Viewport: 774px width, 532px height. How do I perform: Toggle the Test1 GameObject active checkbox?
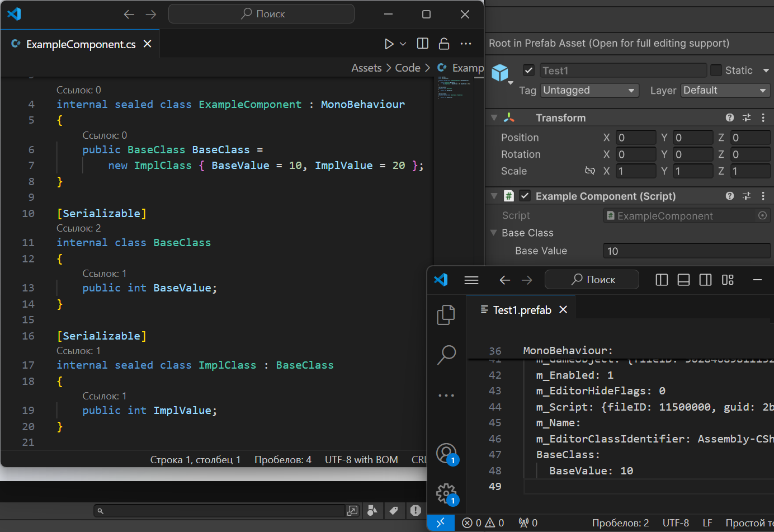tap(528, 70)
